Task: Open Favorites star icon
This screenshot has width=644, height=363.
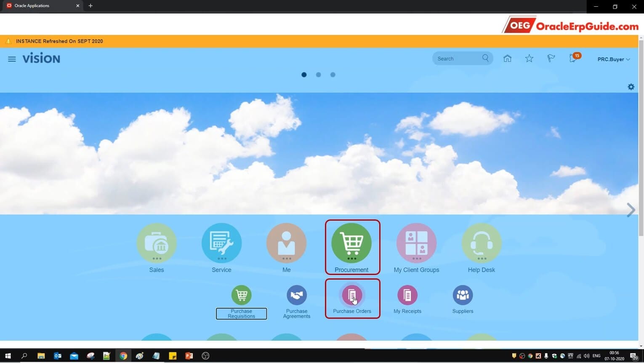Action: (529, 59)
